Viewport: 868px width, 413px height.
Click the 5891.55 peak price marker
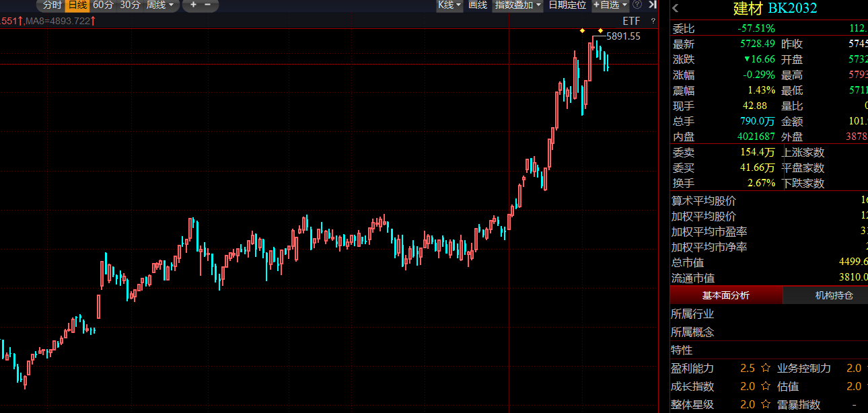tap(623, 36)
